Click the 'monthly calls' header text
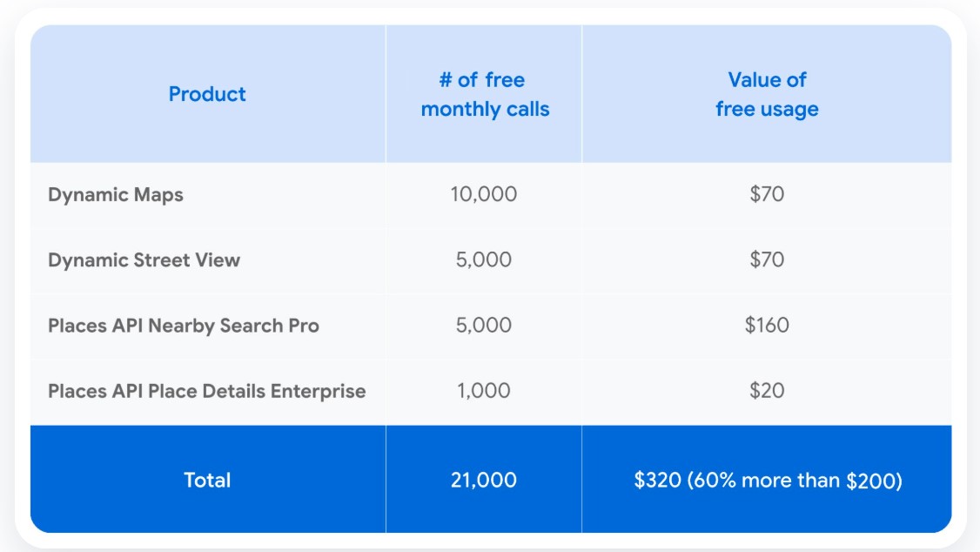 tap(485, 110)
